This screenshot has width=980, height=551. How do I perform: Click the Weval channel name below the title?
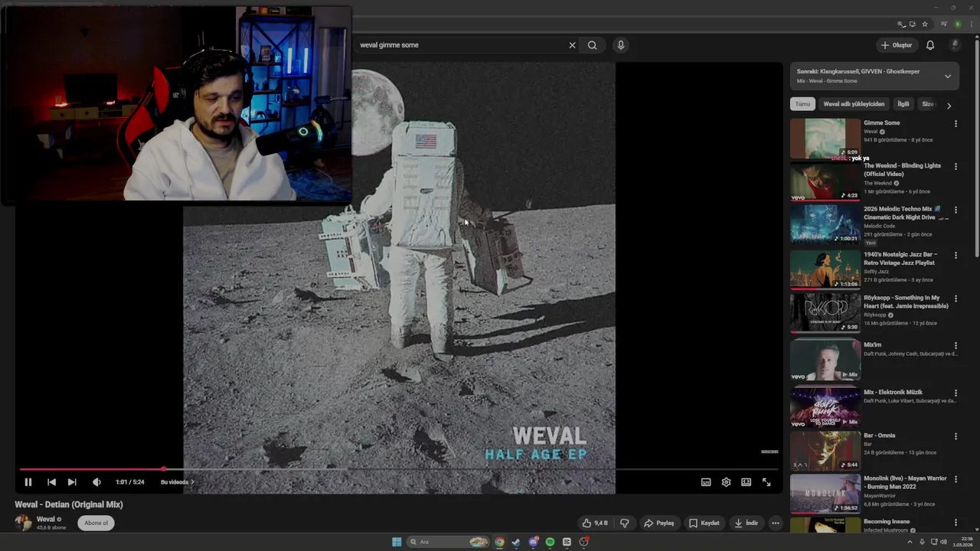click(x=46, y=519)
